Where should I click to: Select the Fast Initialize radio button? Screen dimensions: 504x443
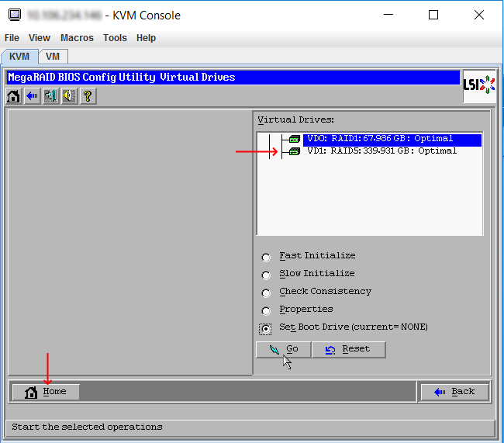point(266,257)
